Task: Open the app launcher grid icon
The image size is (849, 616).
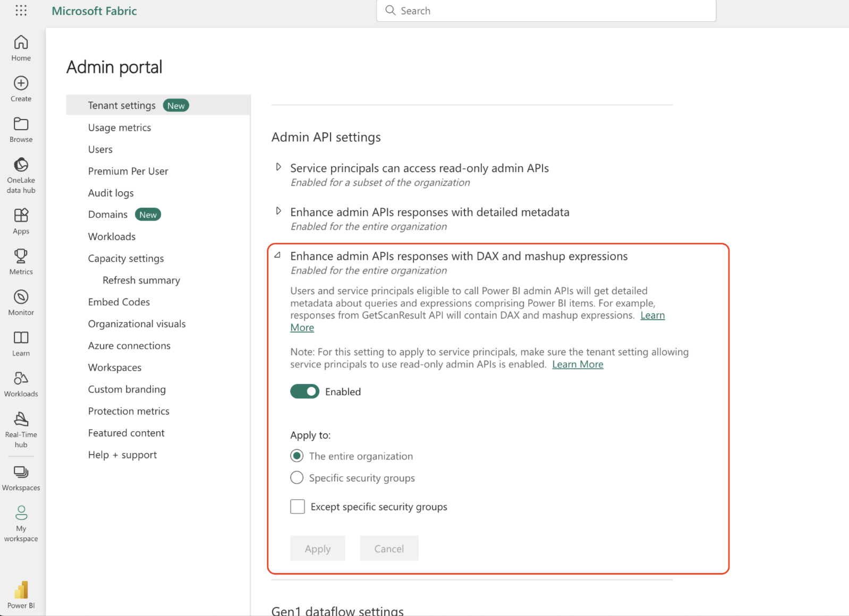Action: click(x=21, y=11)
